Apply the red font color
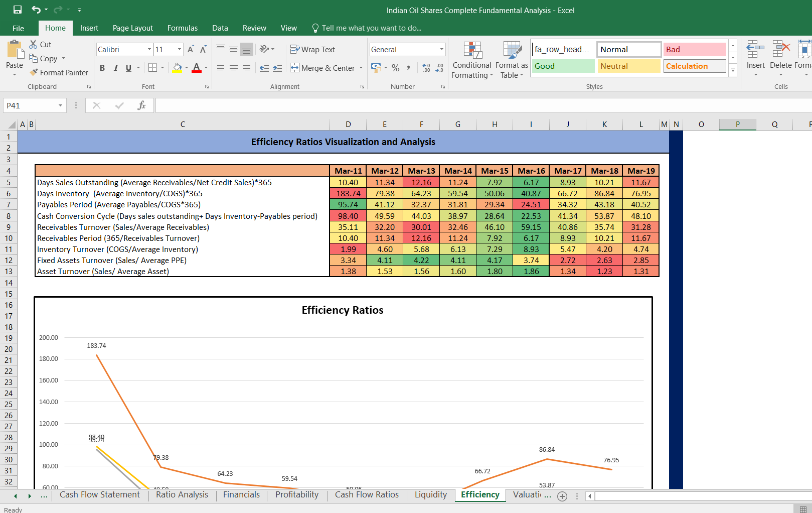Image resolution: width=812 pixels, height=513 pixels. pyautogui.click(x=197, y=68)
